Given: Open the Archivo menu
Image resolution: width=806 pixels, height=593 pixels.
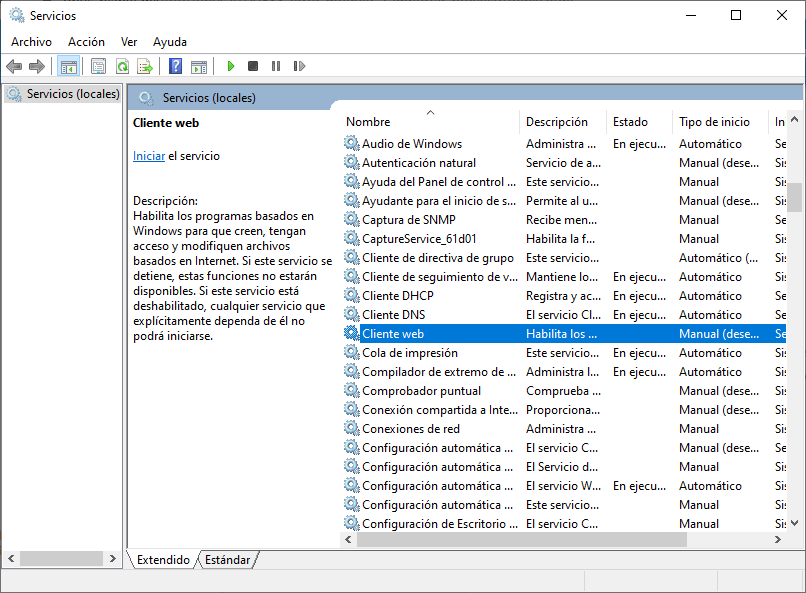Looking at the screenshot, I should click(31, 42).
